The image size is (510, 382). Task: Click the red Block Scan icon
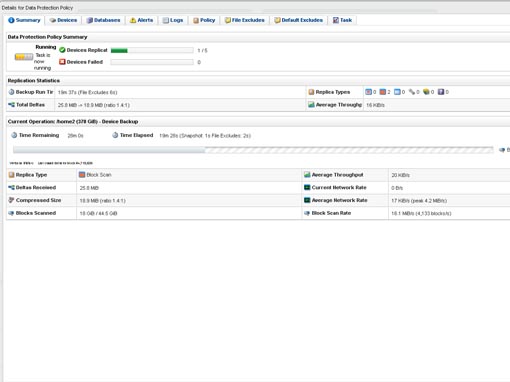82,174
